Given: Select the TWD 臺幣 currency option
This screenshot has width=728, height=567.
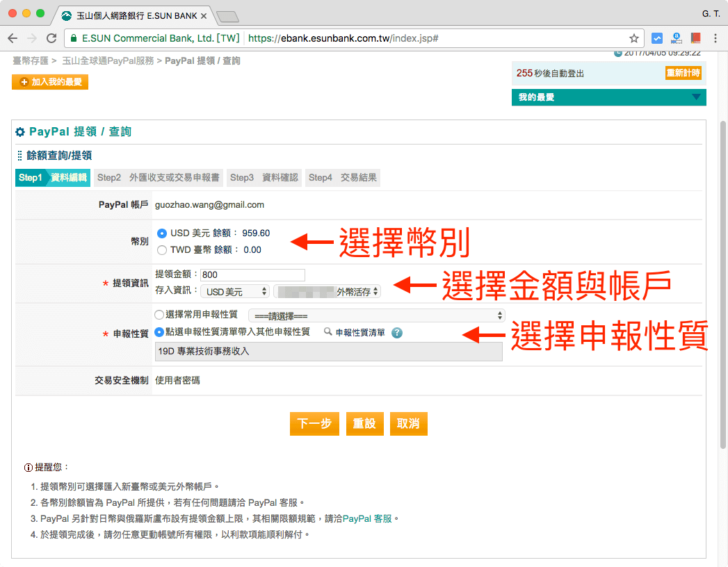Looking at the screenshot, I should click(x=161, y=250).
